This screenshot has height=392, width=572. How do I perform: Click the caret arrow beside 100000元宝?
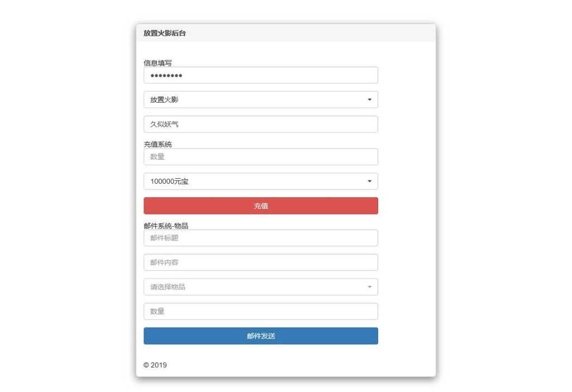370,181
